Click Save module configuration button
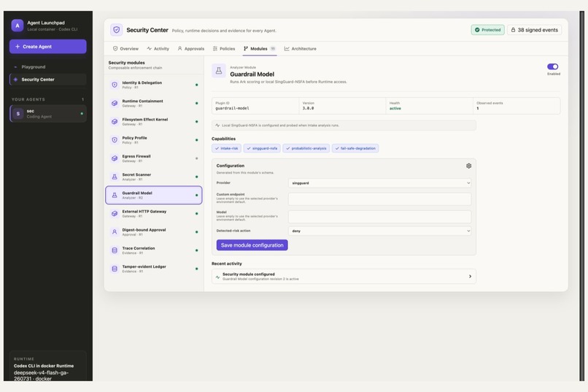Image resolution: width=588 pixels, height=392 pixels. (252, 245)
